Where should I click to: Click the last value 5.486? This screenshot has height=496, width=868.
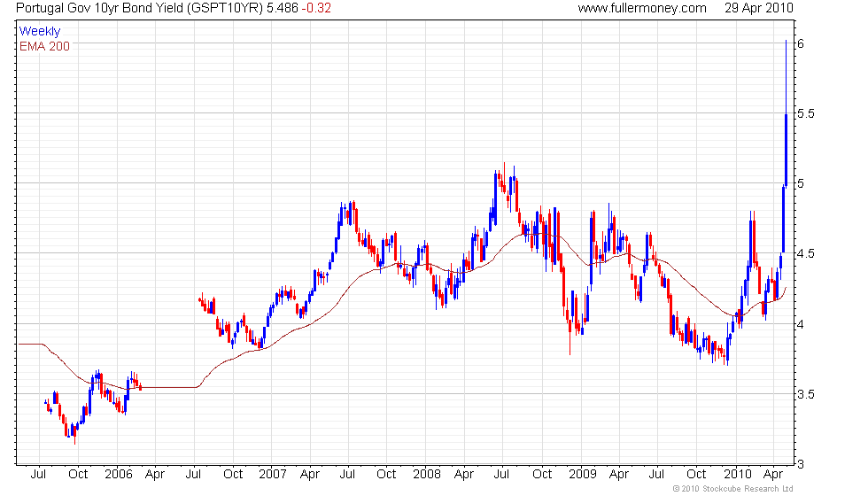point(283,8)
